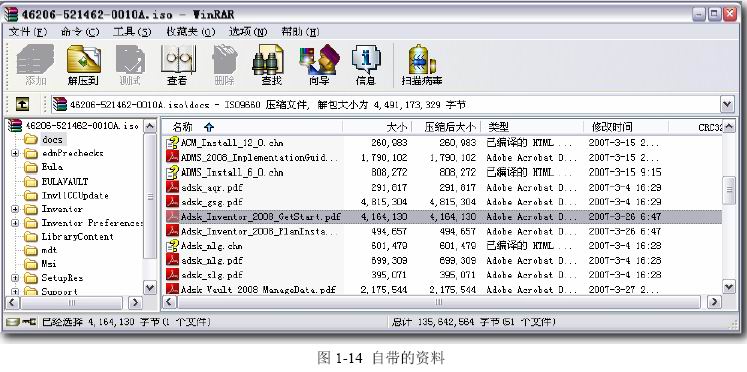This screenshot has height=372, width=747.
Task: Click the View (查看) toolbar icon
Action: pyautogui.click(x=178, y=60)
